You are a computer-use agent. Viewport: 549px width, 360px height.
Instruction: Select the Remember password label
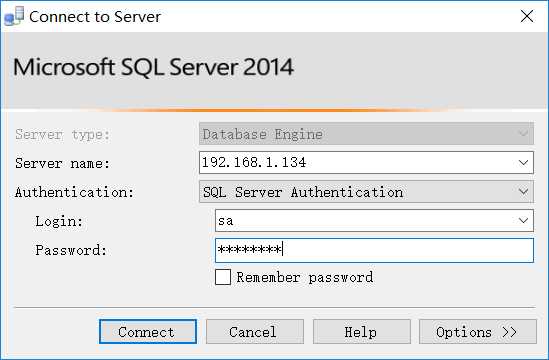click(305, 277)
